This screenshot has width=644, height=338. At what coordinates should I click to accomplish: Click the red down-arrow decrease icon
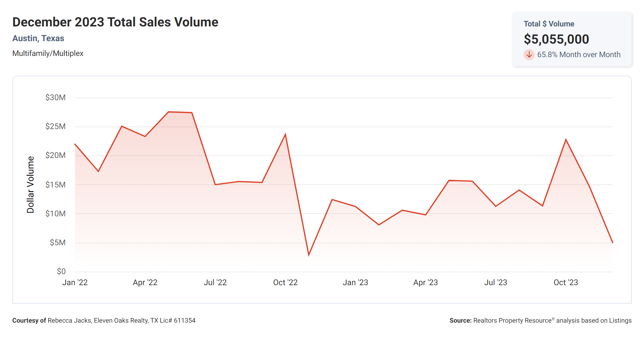[x=529, y=55]
